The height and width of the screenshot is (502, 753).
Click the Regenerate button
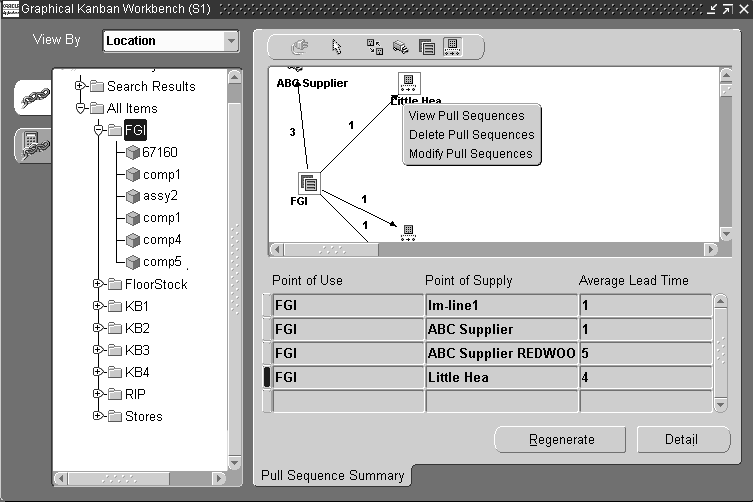tap(560, 440)
